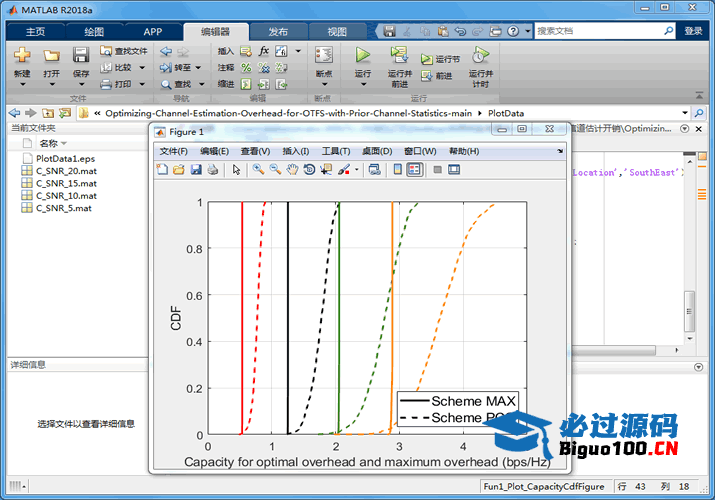Click the Breakpoints (断点) icon
The width and height of the screenshot is (715, 500).
[x=323, y=59]
